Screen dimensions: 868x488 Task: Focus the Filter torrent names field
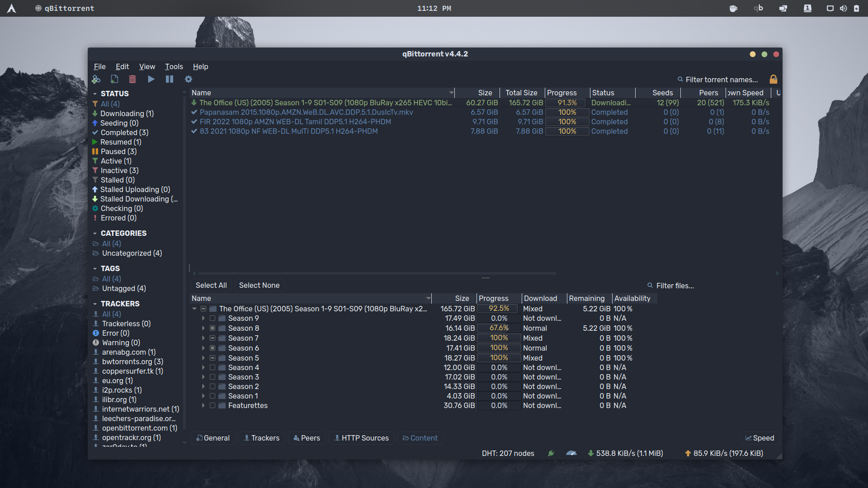[722, 80]
